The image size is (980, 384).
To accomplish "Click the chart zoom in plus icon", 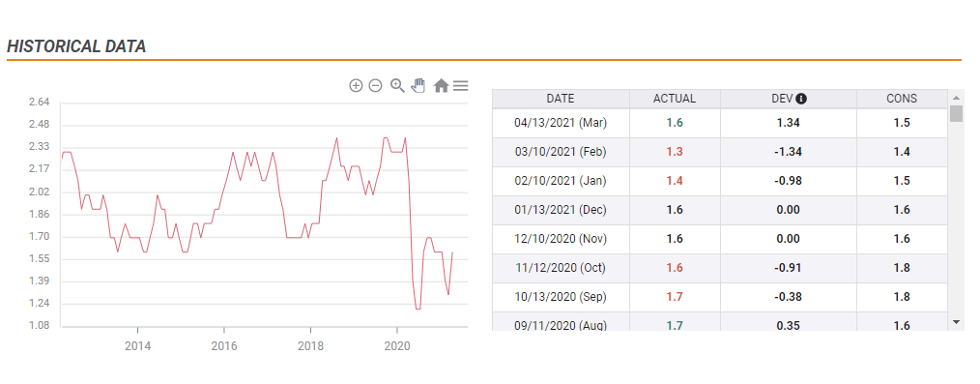I will pyautogui.click(x=356, y=86).
